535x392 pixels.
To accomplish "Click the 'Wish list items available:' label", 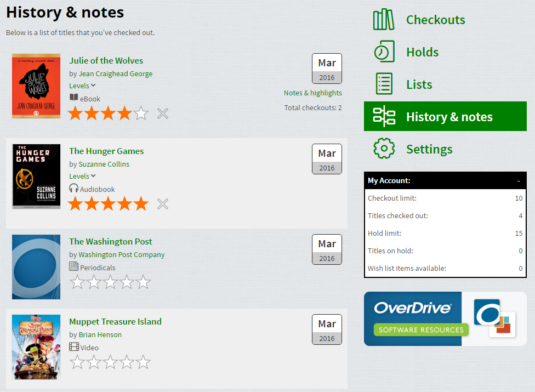I will [x=407, y=269].
